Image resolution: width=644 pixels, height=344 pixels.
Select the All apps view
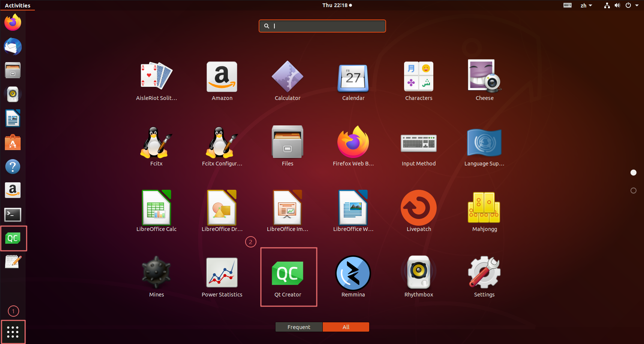point(346,327)
